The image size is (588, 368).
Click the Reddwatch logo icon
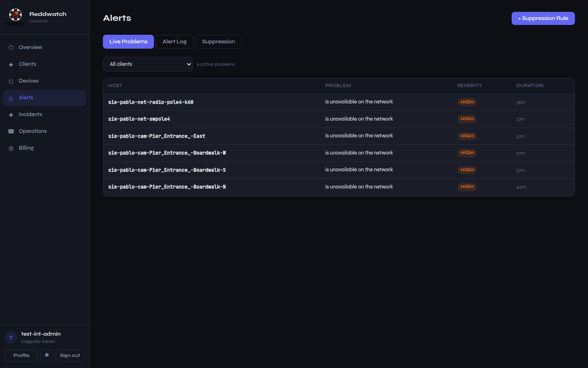pyautogui.click(x=16, y=16)
